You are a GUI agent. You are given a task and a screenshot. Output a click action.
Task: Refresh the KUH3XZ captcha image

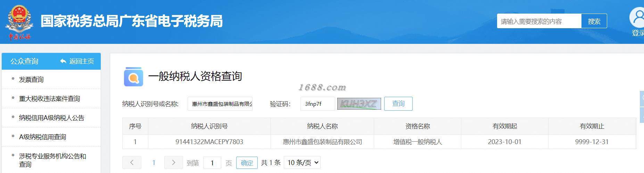coord(359,104)
